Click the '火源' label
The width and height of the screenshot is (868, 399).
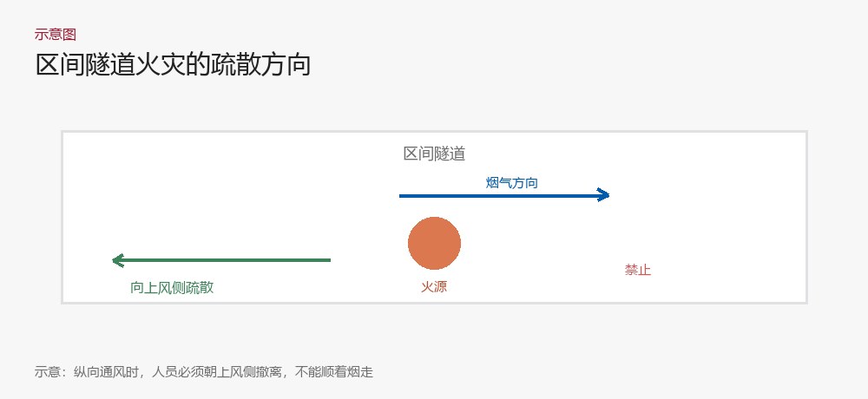point(434,286)
